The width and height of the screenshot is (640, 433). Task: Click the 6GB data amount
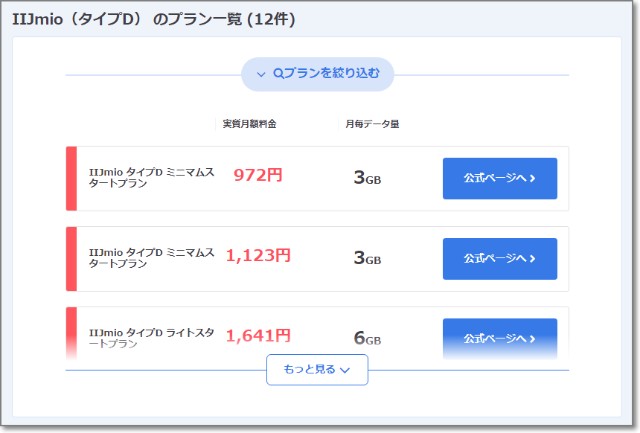367,338
